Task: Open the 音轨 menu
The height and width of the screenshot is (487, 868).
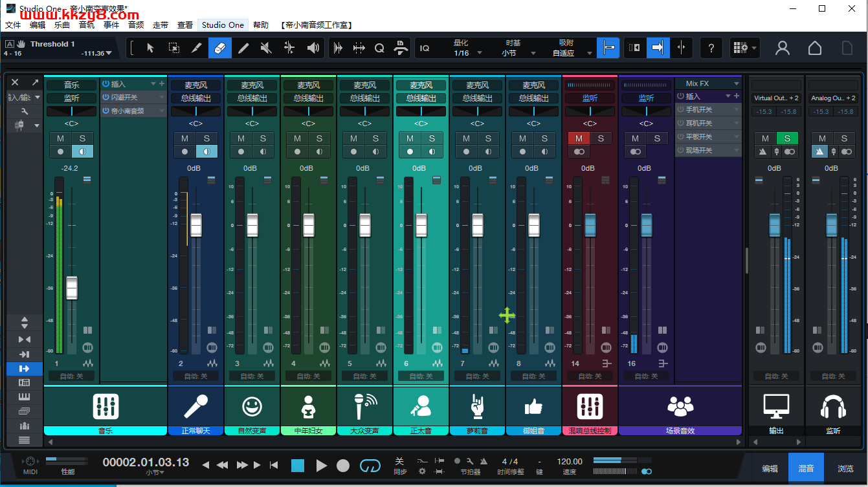Action: click(x=87, y=25)
